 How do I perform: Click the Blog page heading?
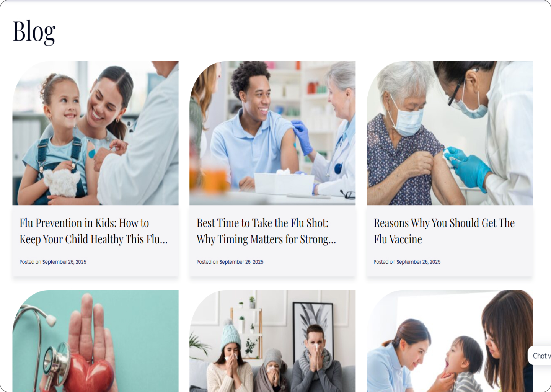34,32
